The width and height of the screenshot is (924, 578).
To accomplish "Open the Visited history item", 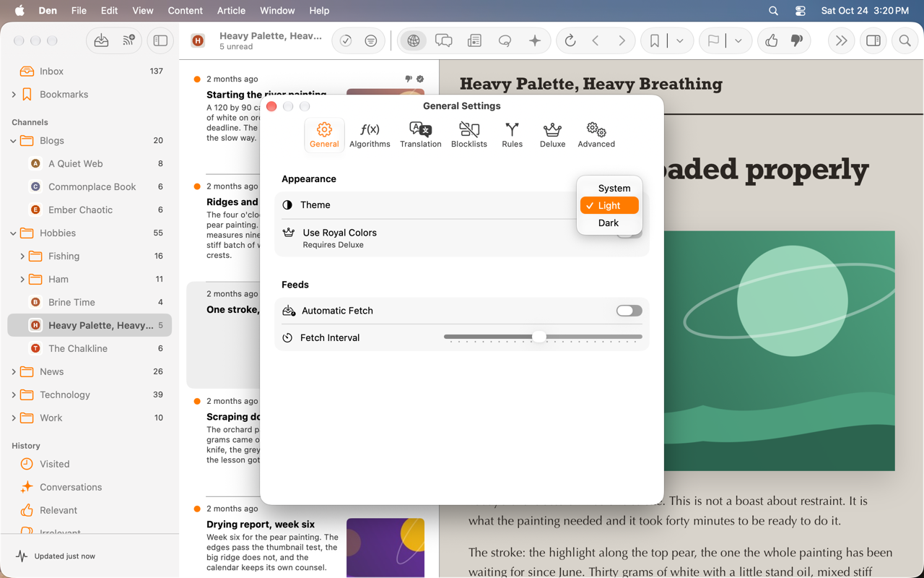I will click(x=90, y=465).
